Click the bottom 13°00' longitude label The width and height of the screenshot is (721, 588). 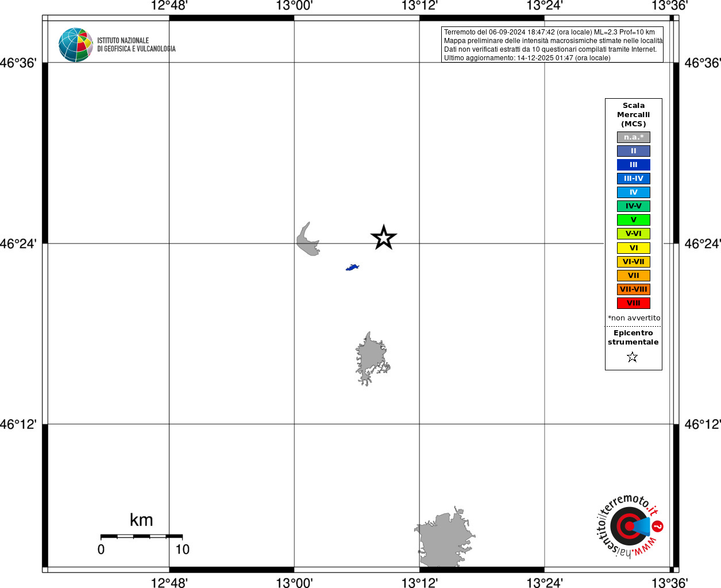tap(294, 583)
